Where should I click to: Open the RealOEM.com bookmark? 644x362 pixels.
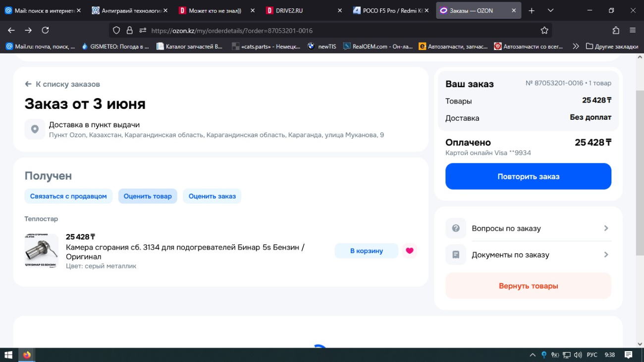(x=378, y=46)
